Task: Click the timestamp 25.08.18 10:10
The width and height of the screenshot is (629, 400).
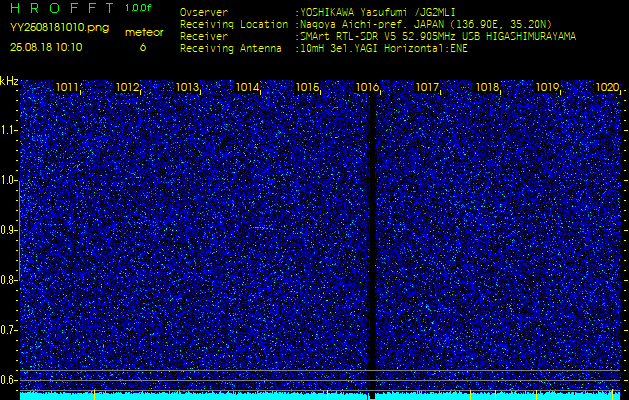Action: [x=46, y=47]
